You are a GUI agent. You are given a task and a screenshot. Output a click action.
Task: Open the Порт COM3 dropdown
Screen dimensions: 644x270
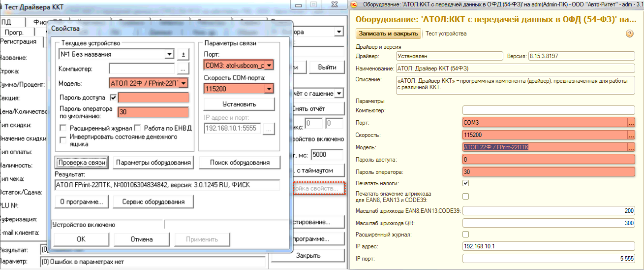point(269,65)
